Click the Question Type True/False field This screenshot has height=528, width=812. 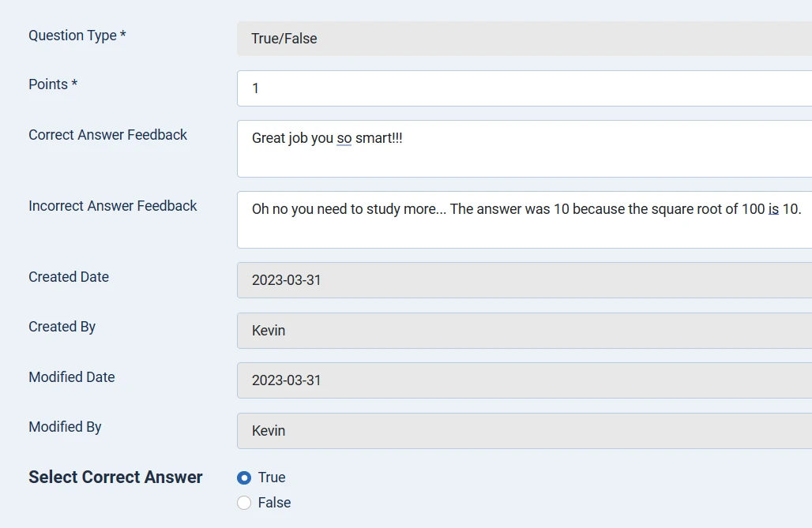[521, 39]
